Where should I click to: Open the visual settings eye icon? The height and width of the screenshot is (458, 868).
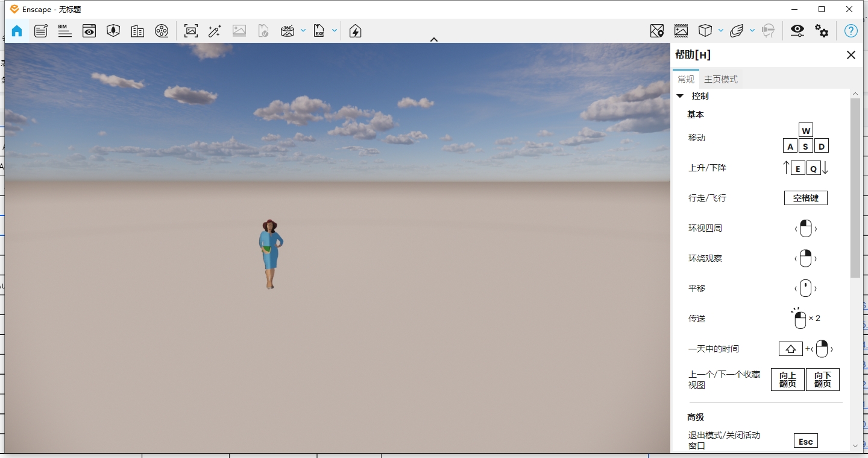(x=797, y=31)
